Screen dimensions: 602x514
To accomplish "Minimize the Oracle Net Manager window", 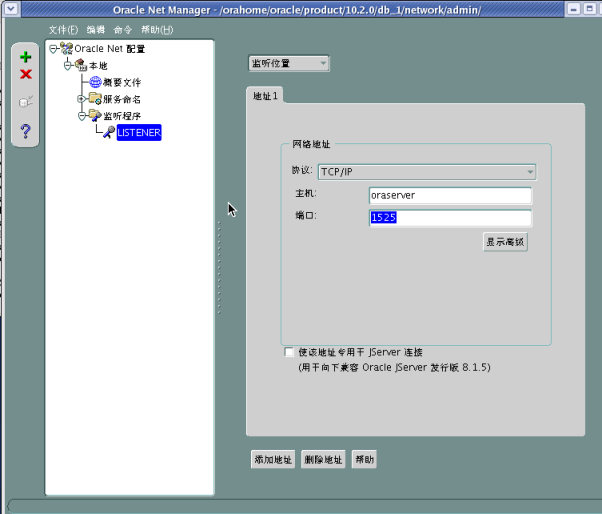I will pyautogui.click(x=573, y=9).
